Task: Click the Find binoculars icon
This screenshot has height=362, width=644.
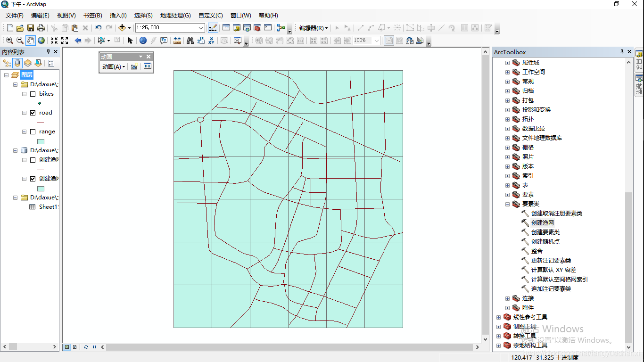Action: point(190,41)
